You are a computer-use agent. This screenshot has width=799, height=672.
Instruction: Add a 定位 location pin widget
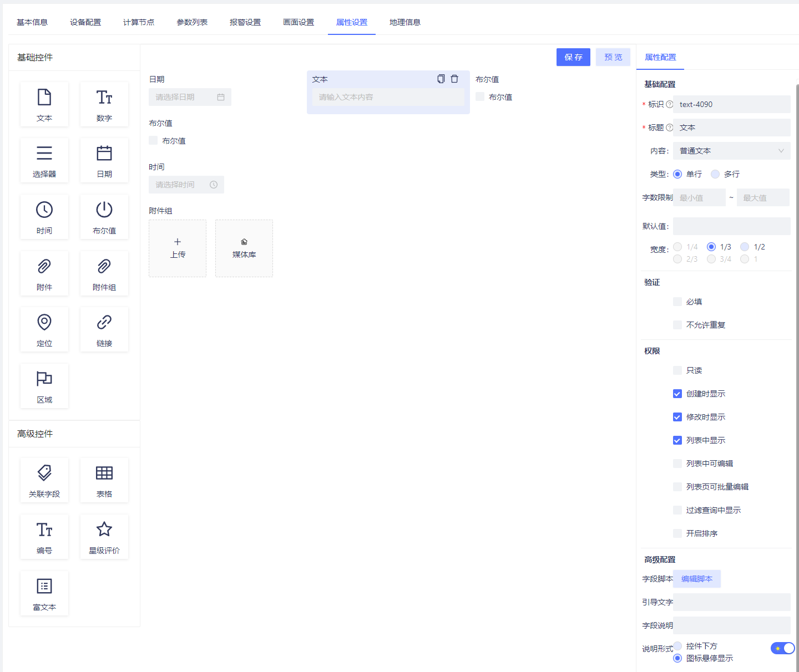[x=44, y=329]
